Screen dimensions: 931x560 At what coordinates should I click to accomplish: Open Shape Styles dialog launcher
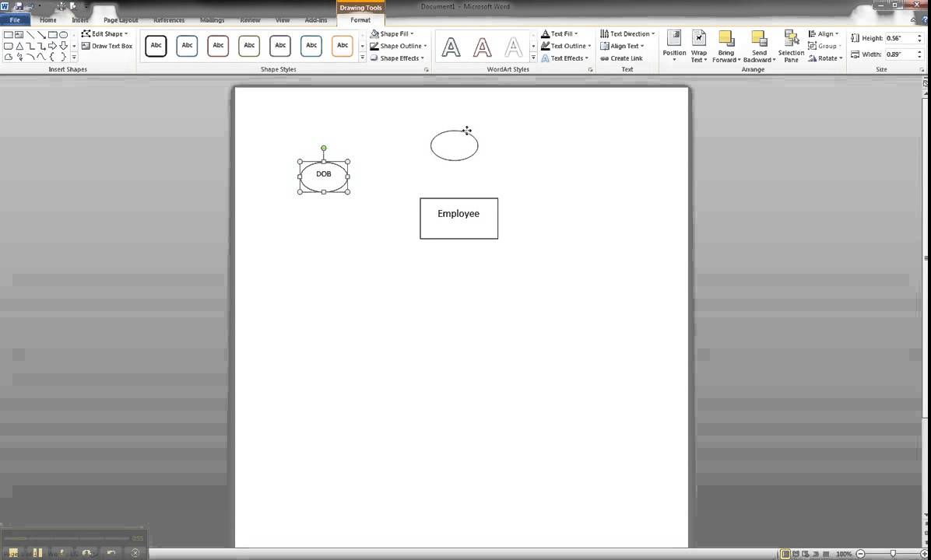point(427,69)
